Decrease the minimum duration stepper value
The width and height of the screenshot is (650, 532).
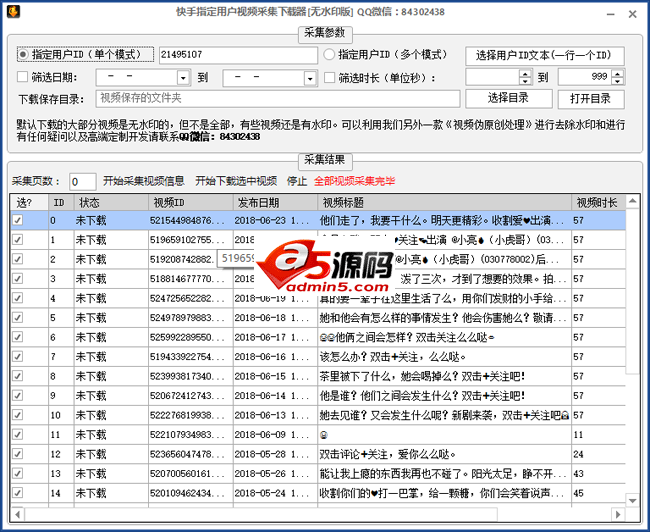(x=526, y=81)
